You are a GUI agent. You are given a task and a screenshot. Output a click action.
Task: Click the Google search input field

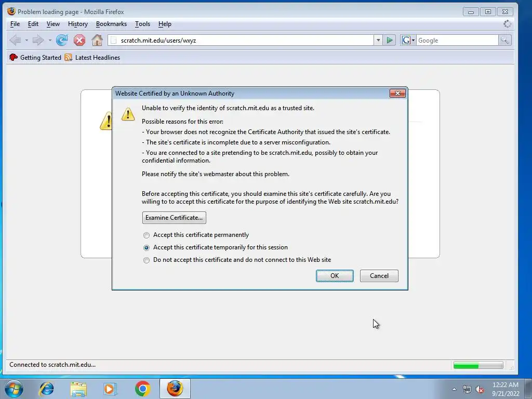[457, 41]
